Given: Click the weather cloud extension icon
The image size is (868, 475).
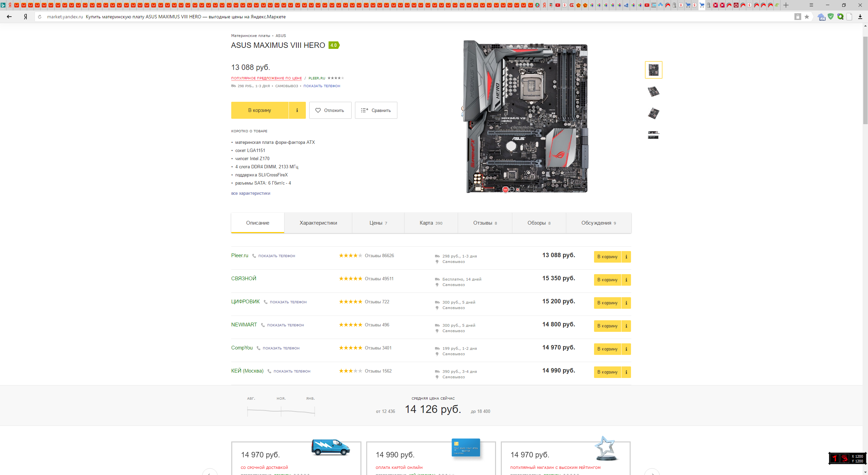Looking at the screenshot, I should click(821, 17).
